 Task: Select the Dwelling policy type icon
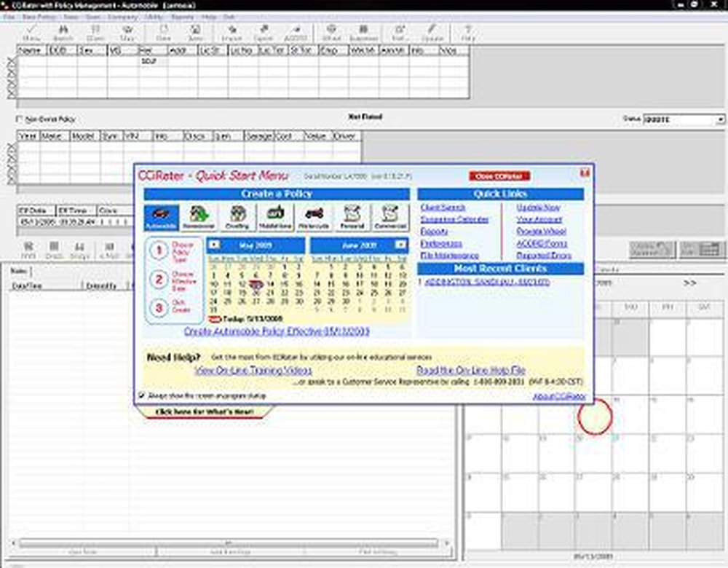tap(237, 217)
